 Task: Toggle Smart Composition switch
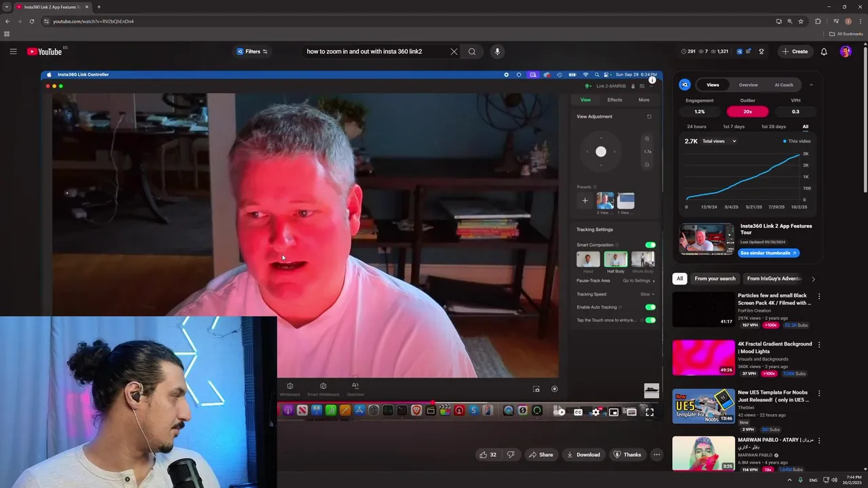pyautogui.click(x=650, y=245)
